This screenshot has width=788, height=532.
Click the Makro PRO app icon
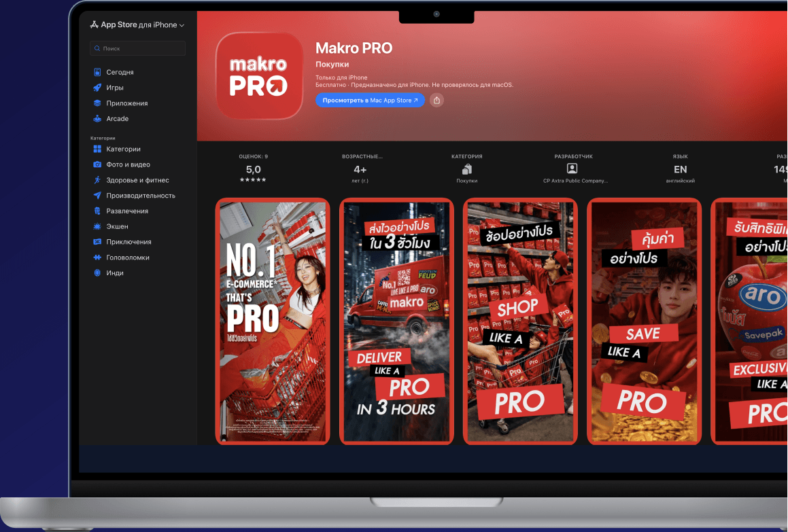tap(259, 76)
